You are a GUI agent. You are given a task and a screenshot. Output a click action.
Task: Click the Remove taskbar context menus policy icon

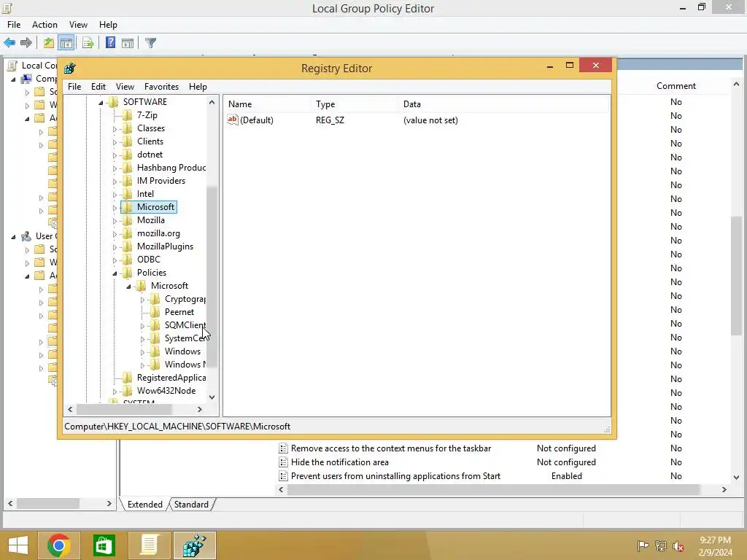[x=283, y=448]
